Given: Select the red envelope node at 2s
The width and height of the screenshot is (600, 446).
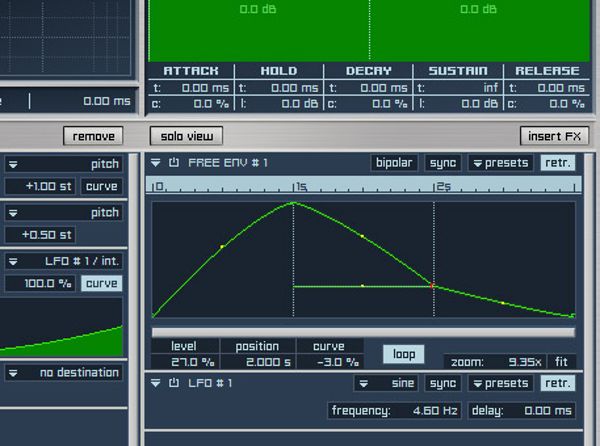Looking at the screenshot, I should tap(433, 286).
